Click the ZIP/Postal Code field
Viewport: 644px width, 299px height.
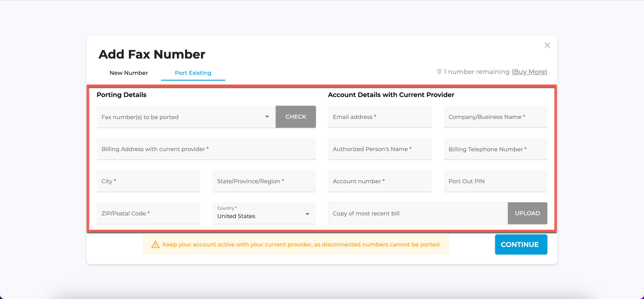[148, 213]
